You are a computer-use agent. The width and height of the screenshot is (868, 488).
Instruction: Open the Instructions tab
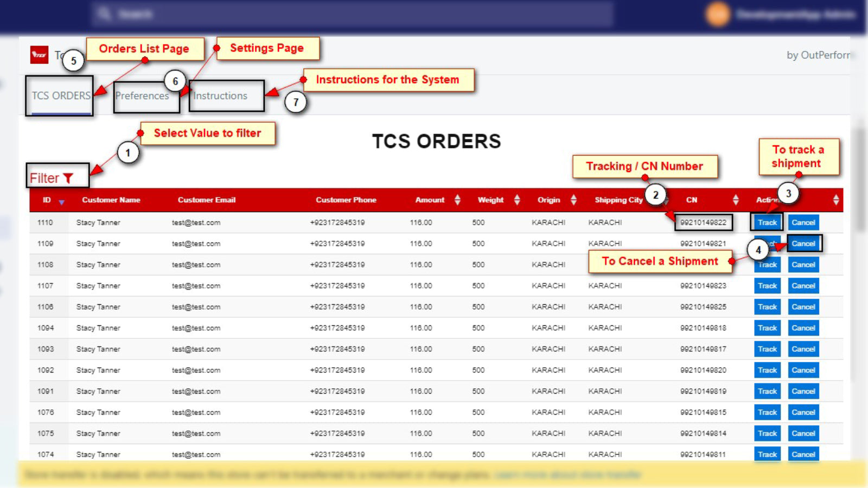coord(220,95)
